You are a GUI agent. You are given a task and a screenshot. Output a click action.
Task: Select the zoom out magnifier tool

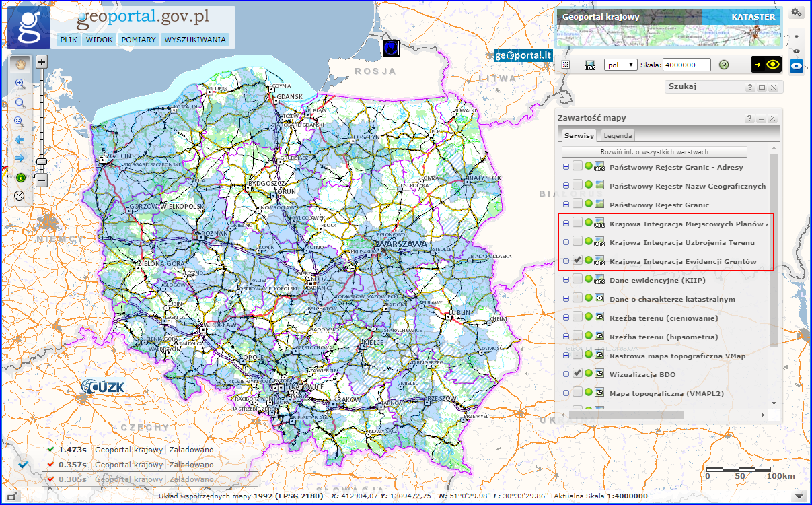[x=20, y=103]
